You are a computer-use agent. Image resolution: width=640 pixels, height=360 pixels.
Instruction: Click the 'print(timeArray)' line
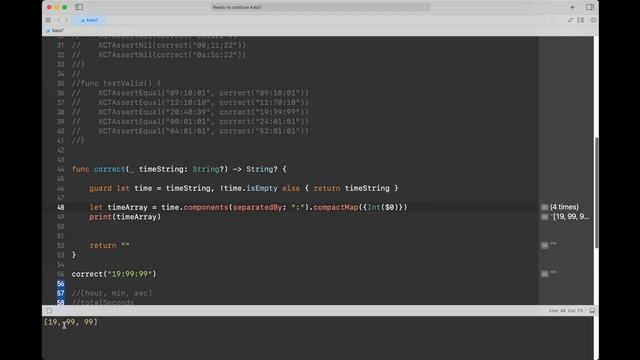125,217
